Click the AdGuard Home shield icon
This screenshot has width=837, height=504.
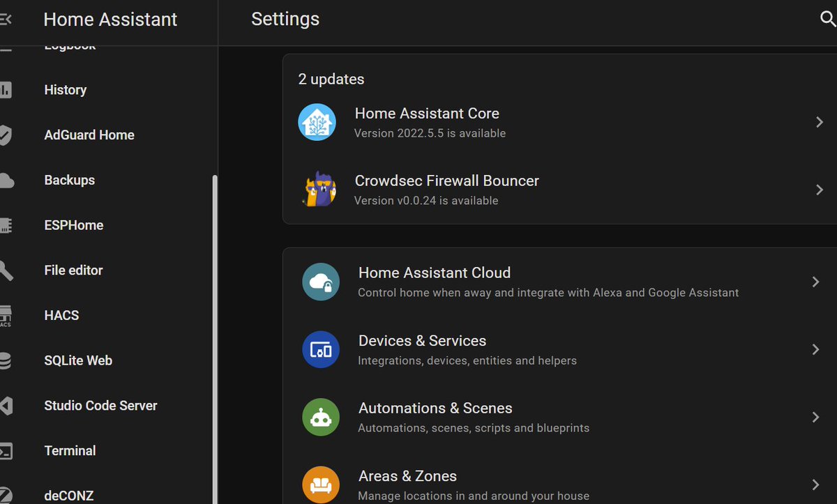click(x=5, y=135)
